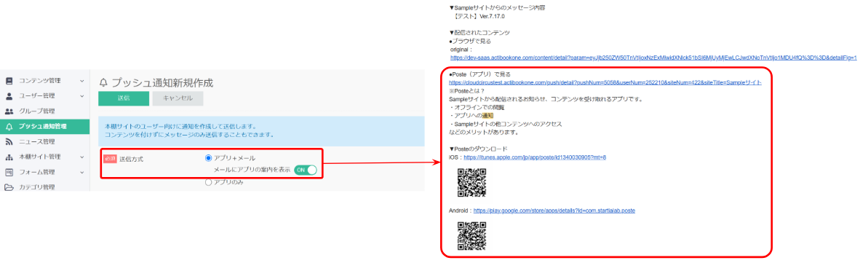
Task: Open the Android play.google.com Poste link
Action: click(554, 211)
